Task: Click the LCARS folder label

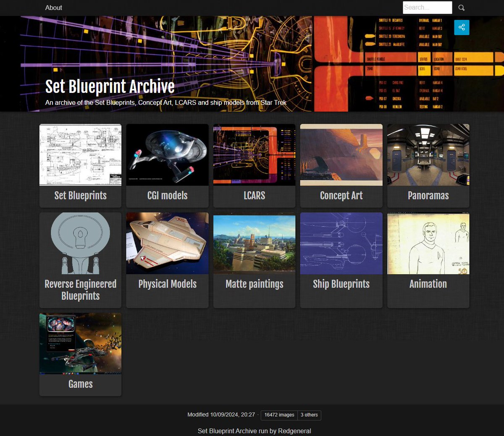Action: 254,196
